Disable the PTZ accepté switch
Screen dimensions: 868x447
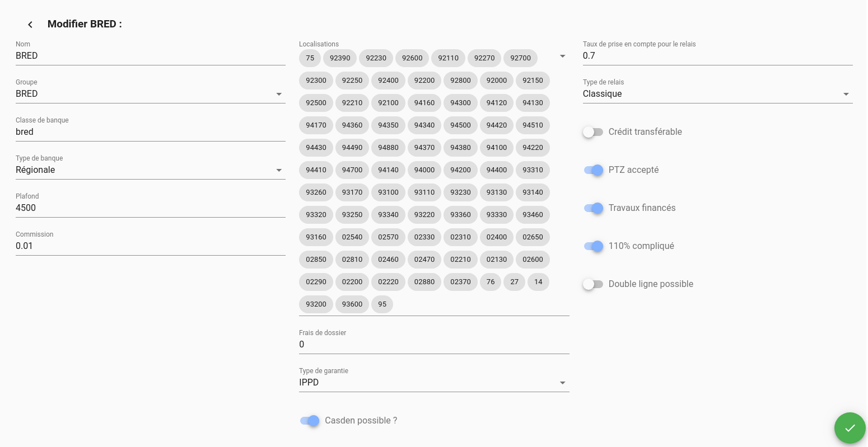(593, 170)
